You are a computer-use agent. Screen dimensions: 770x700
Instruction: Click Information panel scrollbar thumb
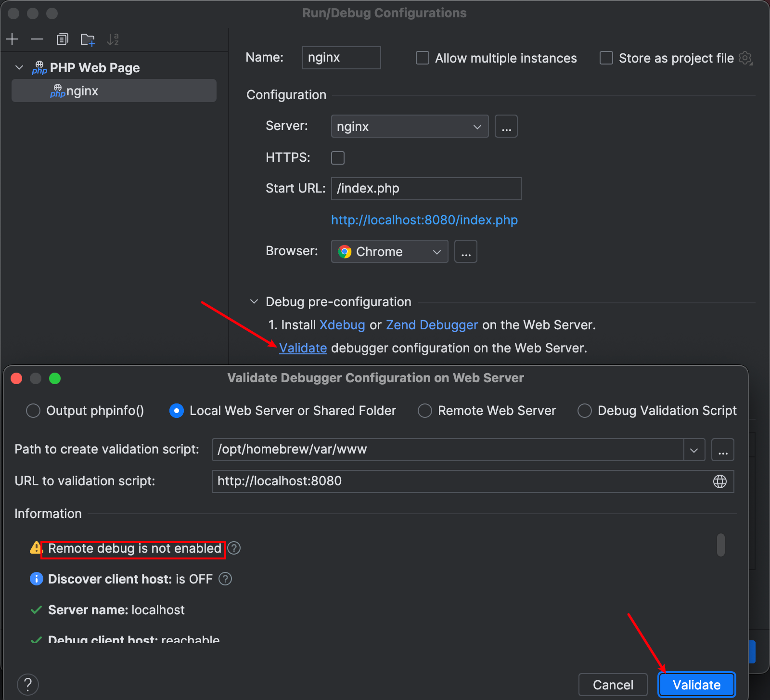click(721, 545)
